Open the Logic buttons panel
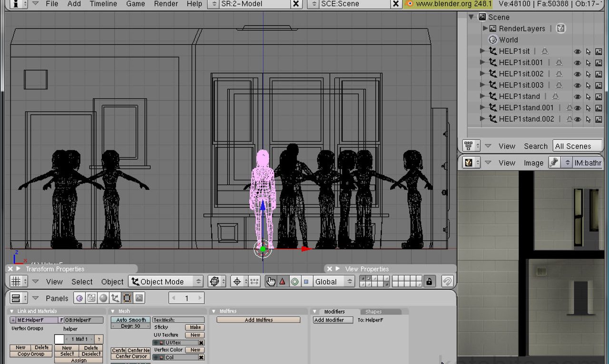The image size is (609, 364). coord(80,297)
